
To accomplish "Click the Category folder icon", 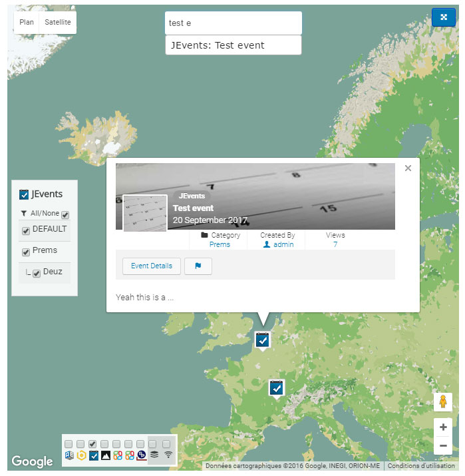I will click(204, 235).
